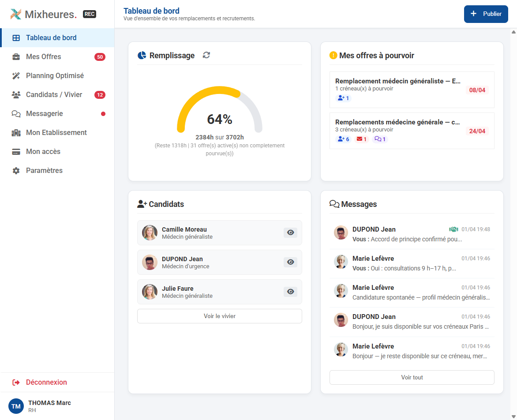The height and width of the screenshot is (420, 517).
Task: Click the yellow warning icon by Mes offres à pourvoir
Action: pyautogui.click(x=333, y=55)
